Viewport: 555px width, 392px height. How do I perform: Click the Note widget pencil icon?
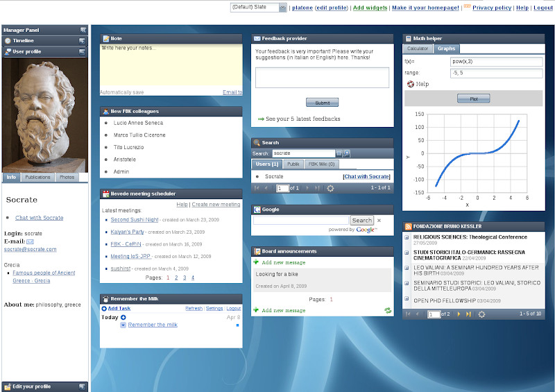pos(106,39)
